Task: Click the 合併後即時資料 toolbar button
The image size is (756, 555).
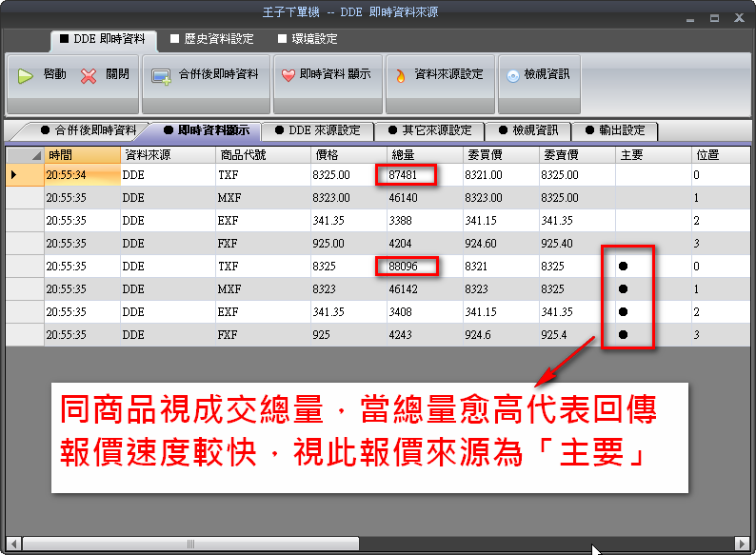Action: point(207,84)
